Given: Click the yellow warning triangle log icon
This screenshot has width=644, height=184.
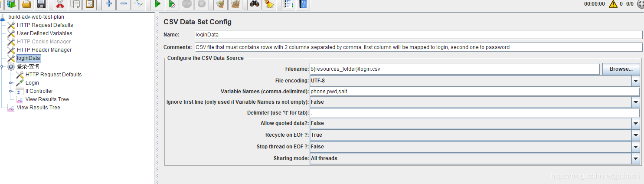Looking at the screenshot, I should (x=613, y=4).
